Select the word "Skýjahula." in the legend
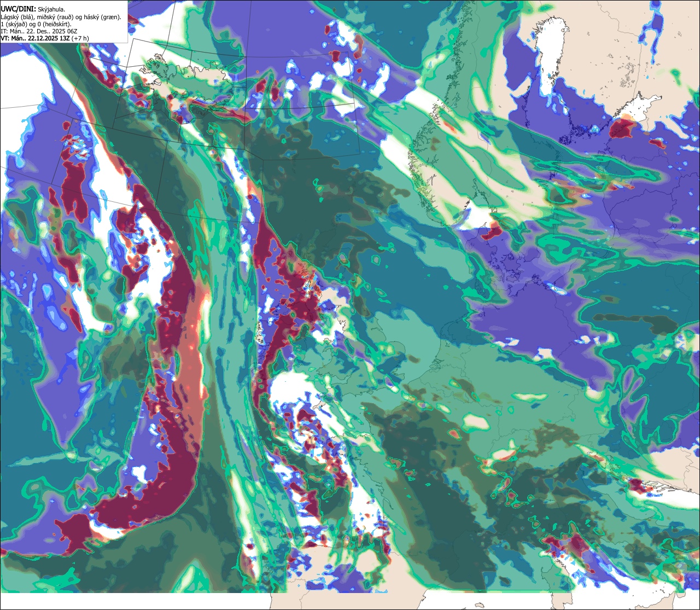This screenshot has width=700, height=610. 51,10
